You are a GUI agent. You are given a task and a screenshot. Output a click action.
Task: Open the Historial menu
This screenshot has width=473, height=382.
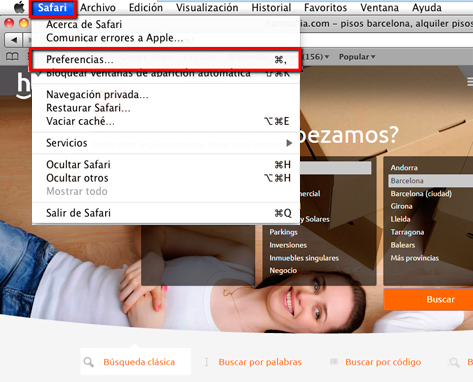click(271, 7)
